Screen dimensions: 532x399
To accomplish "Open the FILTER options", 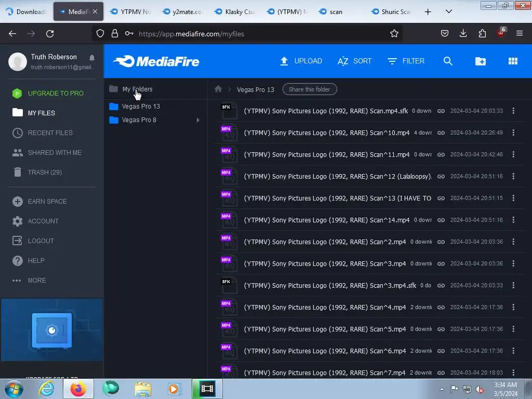I will [406, 61].
